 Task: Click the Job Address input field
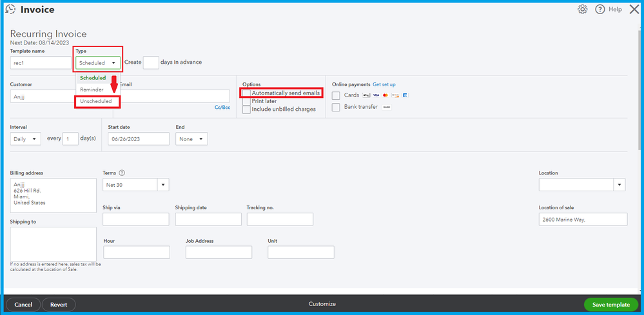[x=219, y=253]
